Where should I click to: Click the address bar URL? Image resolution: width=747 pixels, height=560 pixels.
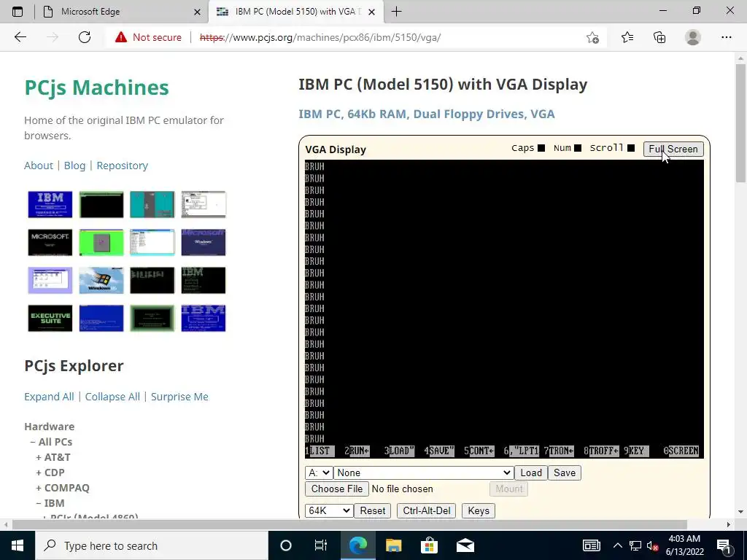pyautogui.click(x=320, y=37)
